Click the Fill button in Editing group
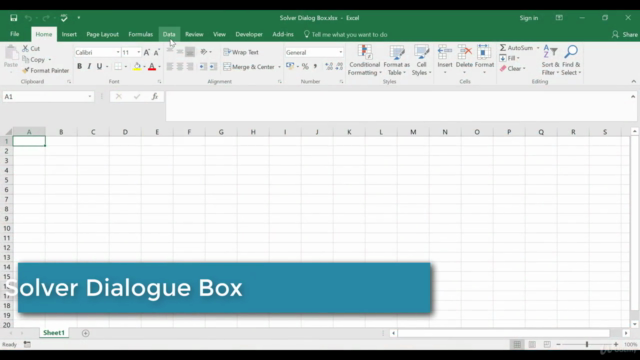This screenshot has height=360, width=640. click(x=507, y=58)
